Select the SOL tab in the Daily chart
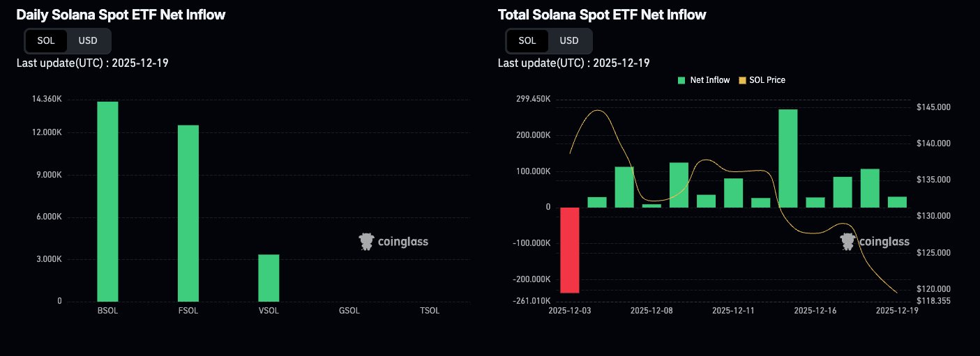 tap(46, 40)
